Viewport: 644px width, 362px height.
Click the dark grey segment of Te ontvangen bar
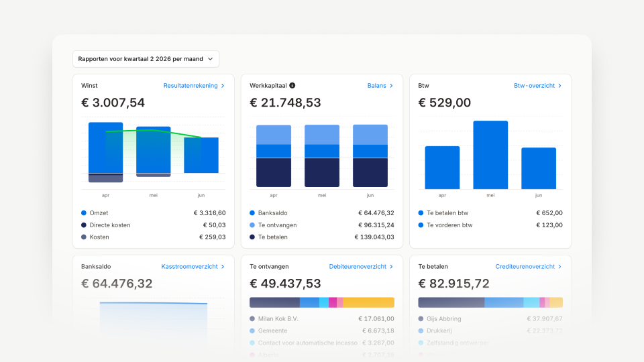click(x=275, y=302)
